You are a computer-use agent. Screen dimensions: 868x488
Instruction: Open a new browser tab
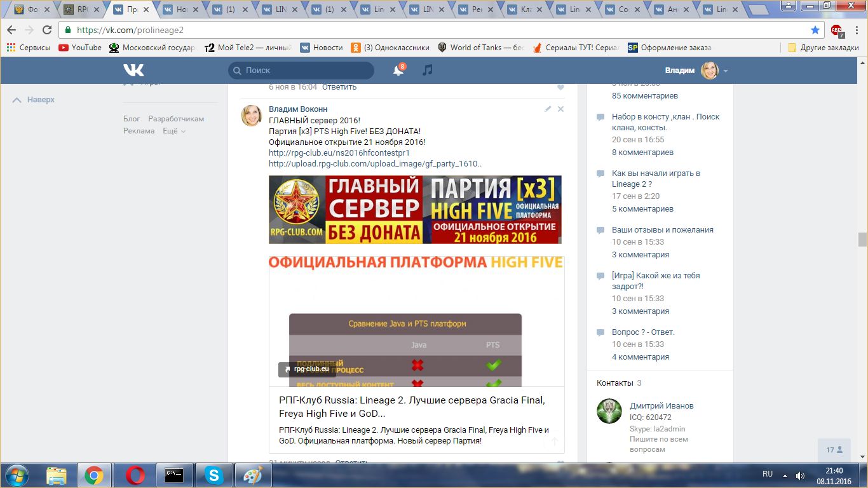(759, 10)
